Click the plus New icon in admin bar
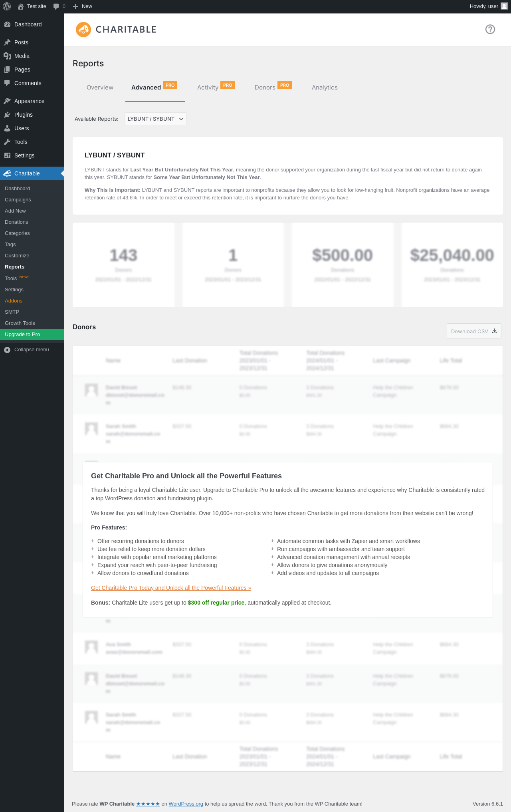The height and width of the screenshot is (812, 511). coord(75,6)
